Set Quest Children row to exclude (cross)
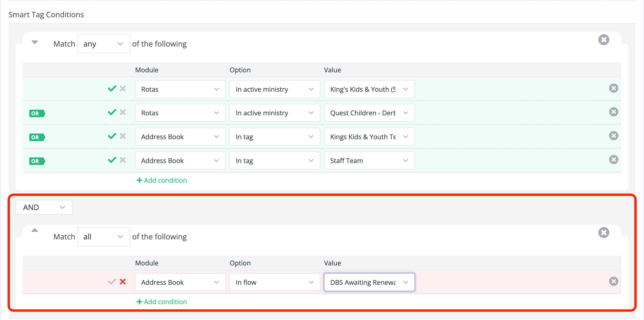This screenshot has width=644, height=320. pos(123,112)
